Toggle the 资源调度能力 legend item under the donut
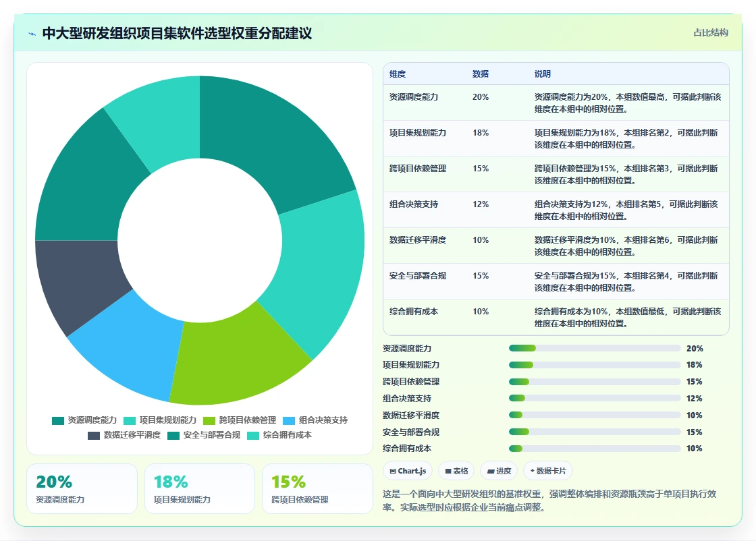Screen dimensions: 756x541 click(84, 420)
